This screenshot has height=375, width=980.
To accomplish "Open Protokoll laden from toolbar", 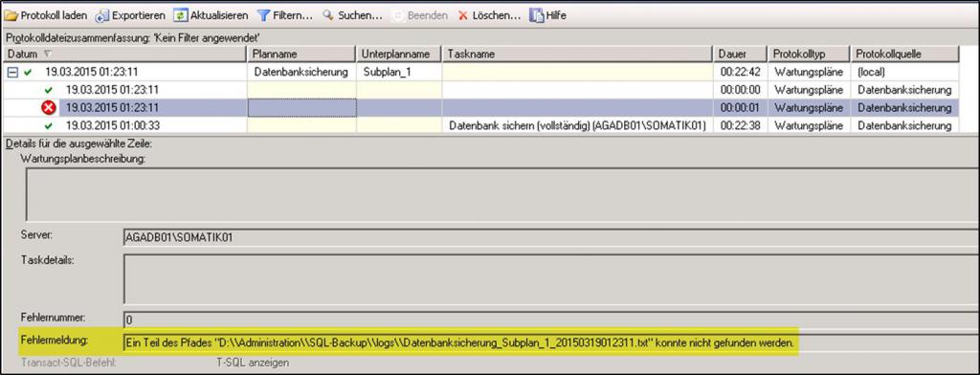I will [x=46, y=15].
